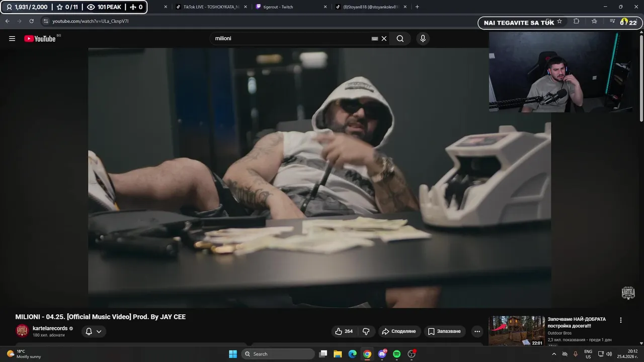Click the treehouse video thumbnail

tap(517, 331)
